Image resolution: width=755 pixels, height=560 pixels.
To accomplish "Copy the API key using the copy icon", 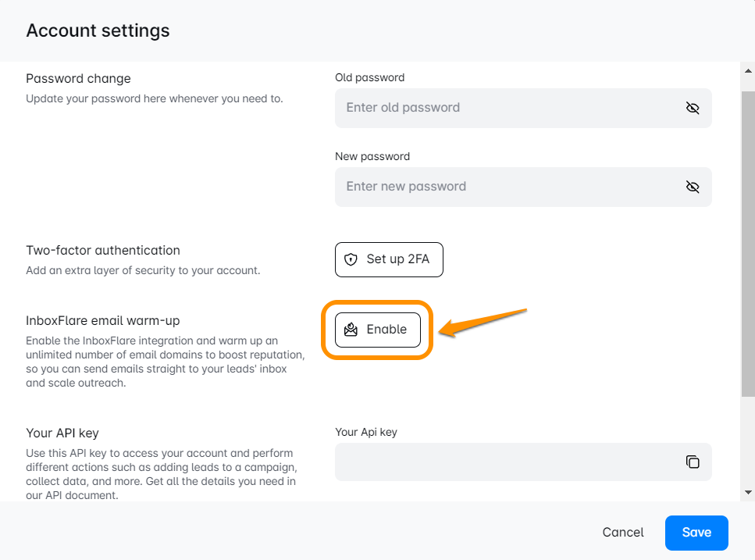I will tap(693, 462).
